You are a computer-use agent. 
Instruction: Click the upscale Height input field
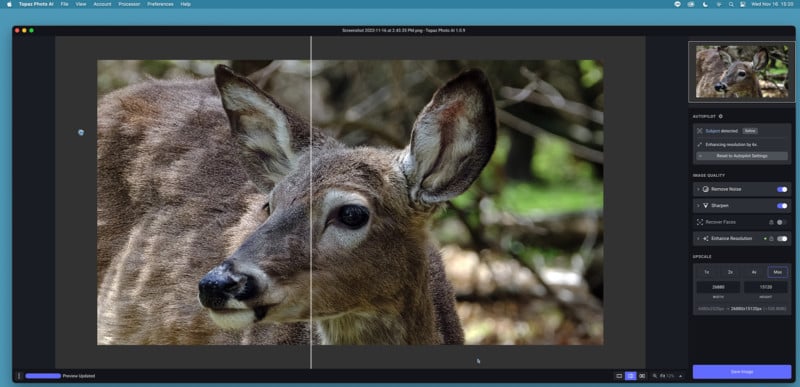tap(765, 287)
